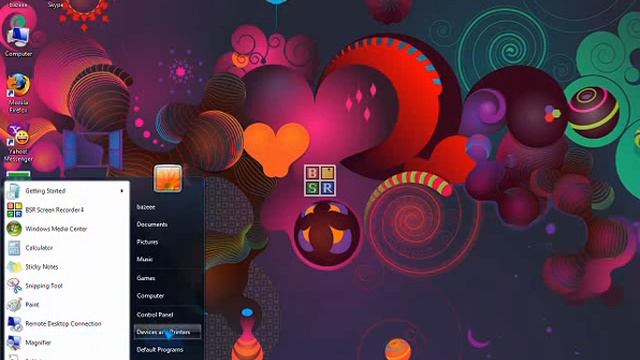Click the BSR logo icon on the desktop

tap(320, 180)
